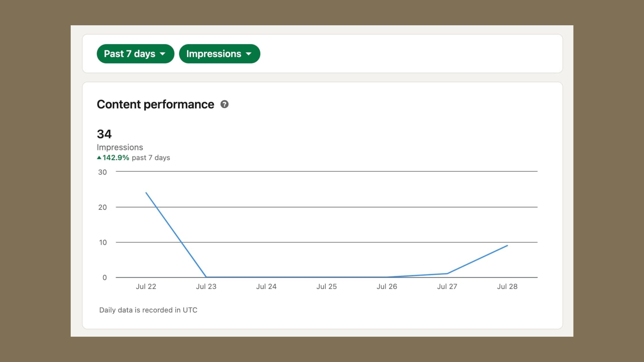Expand the date range options from Past 7 days
Image resolution: width=644 pixels, height=362 pixels.
tap(135, 54)
